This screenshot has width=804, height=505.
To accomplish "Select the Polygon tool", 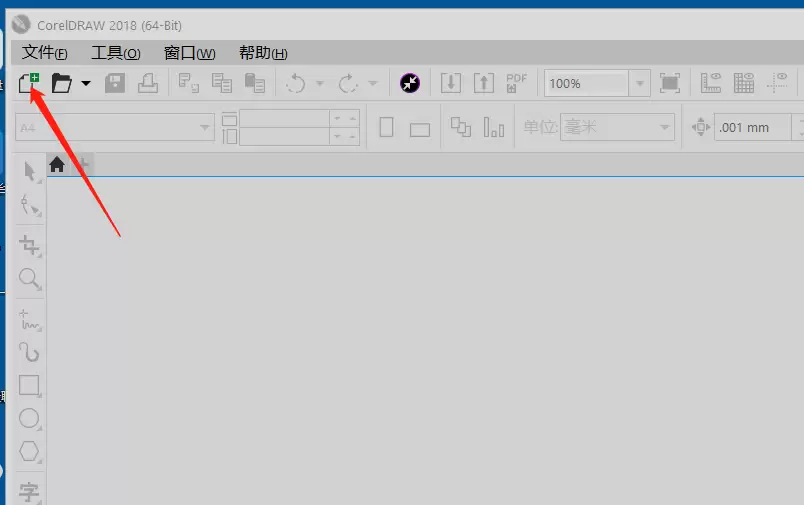I will pos(30,452).
